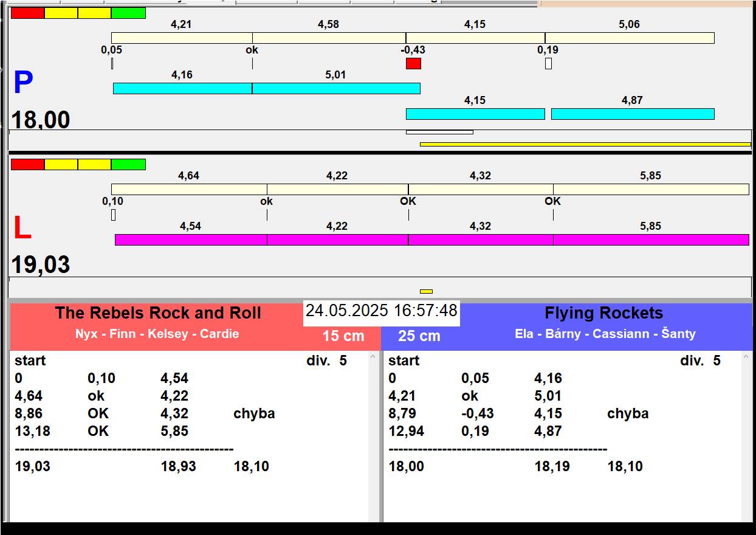The width and height of the screenshot is (756, 535).
Task: Click the blue P lane letter
Action: pos(23,83)
